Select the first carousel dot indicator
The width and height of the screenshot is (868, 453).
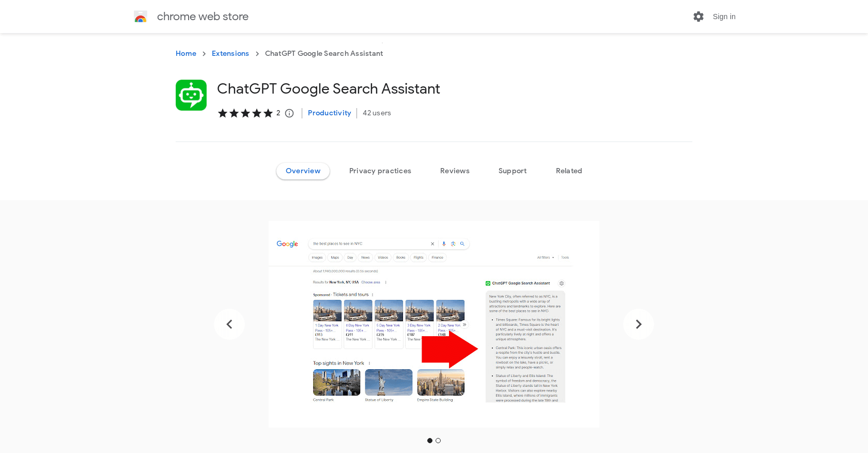(x=430, y=441)
